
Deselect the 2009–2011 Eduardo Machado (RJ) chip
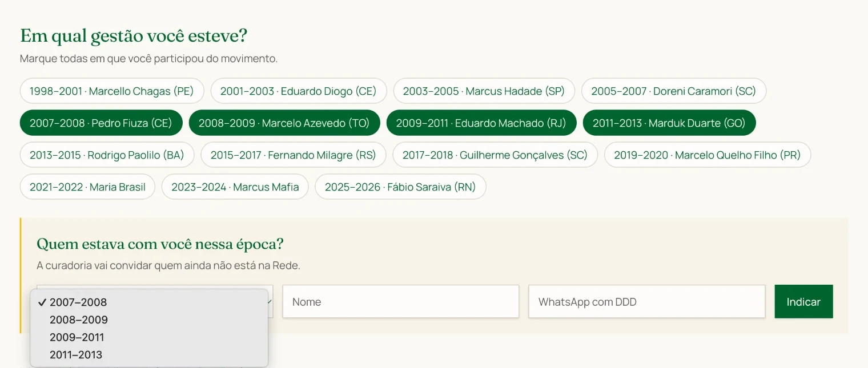point(481,123)
